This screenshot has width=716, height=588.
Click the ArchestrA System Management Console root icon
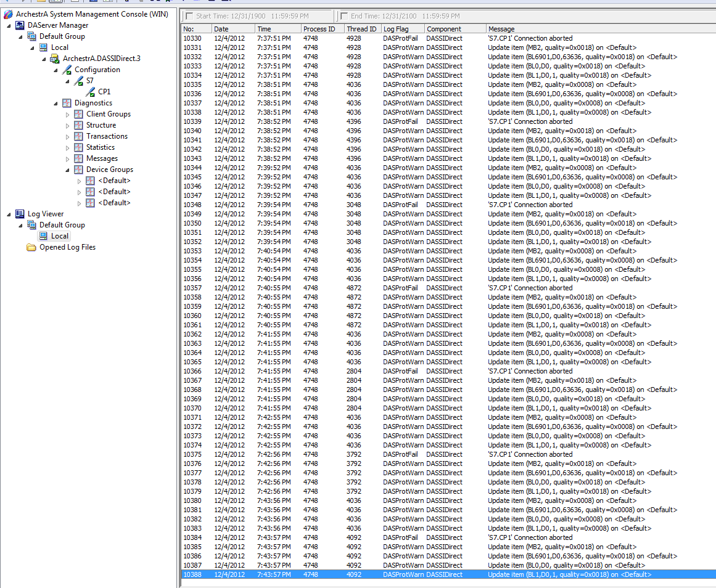[x=9, y=14]
